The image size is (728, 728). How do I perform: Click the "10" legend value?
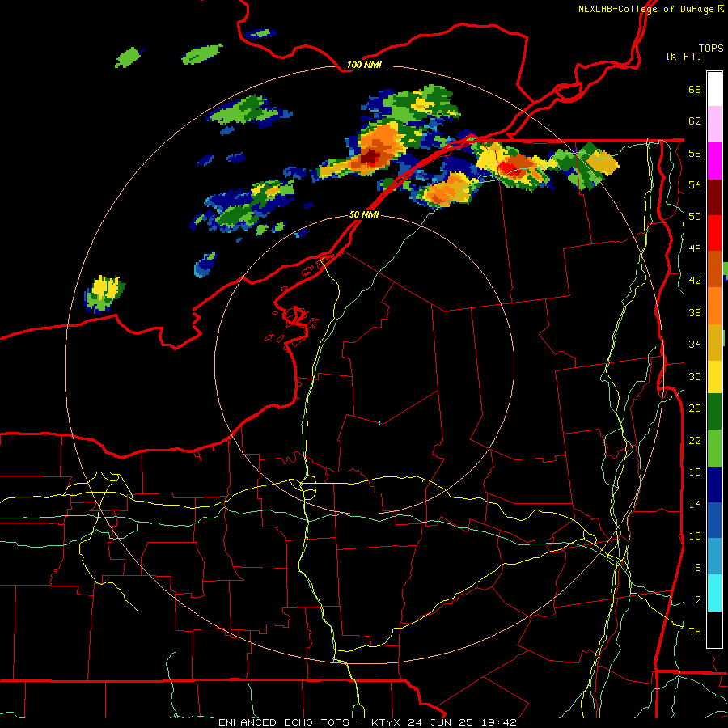tap(695, 535)
